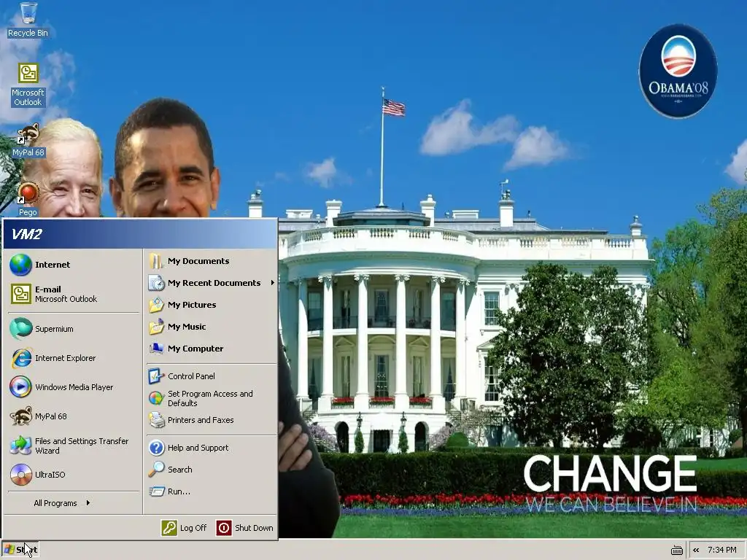Click the Shut Down button
The image size is (747, 560).
(245, 528)
